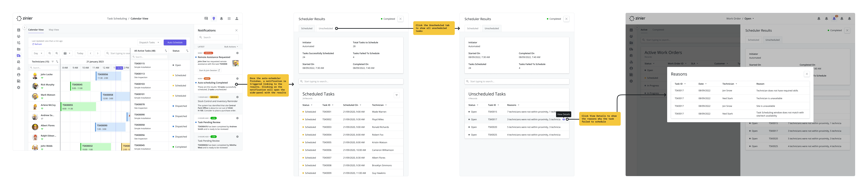Image resolution: width=868 pixels, height=189 pixels.
Task: Click the Notifications search field
Action: [218, 37]
